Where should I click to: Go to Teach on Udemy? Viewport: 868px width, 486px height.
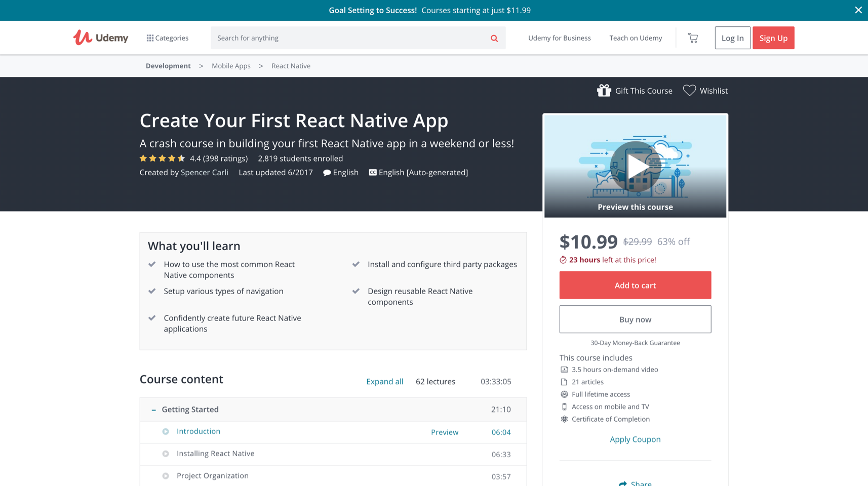[x=636, y=38]
